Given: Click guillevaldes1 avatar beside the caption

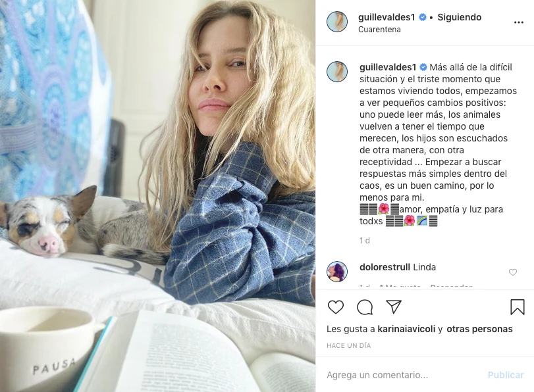Looking at the screenshot, I should point(337,72).
